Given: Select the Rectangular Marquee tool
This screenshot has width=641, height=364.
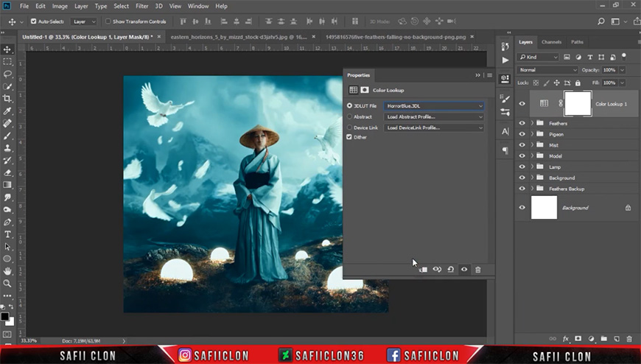Looking at the screenshot, I should [x=7, y=62].
